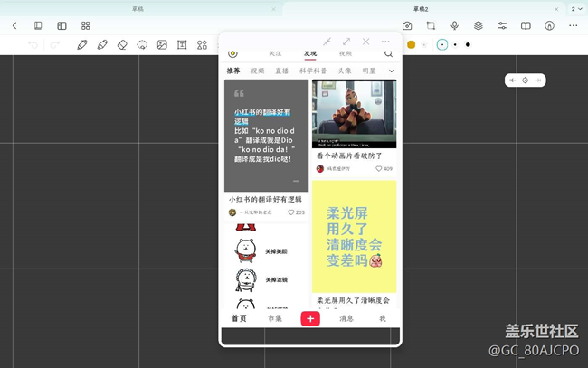The image size is (588, 368).
Task: Select the pen tool
Action: coord(82,45)
